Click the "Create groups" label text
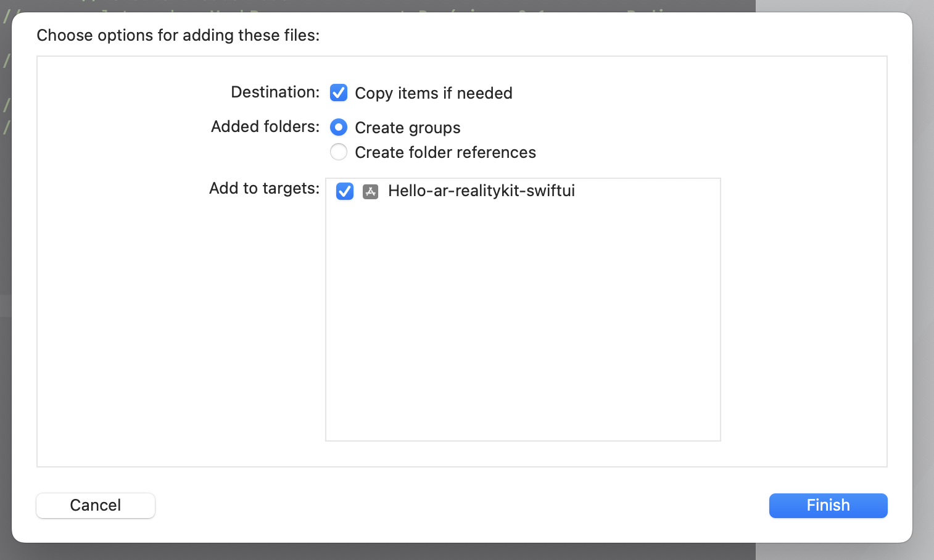Screen dimensions: 934x560 point(407,128)
